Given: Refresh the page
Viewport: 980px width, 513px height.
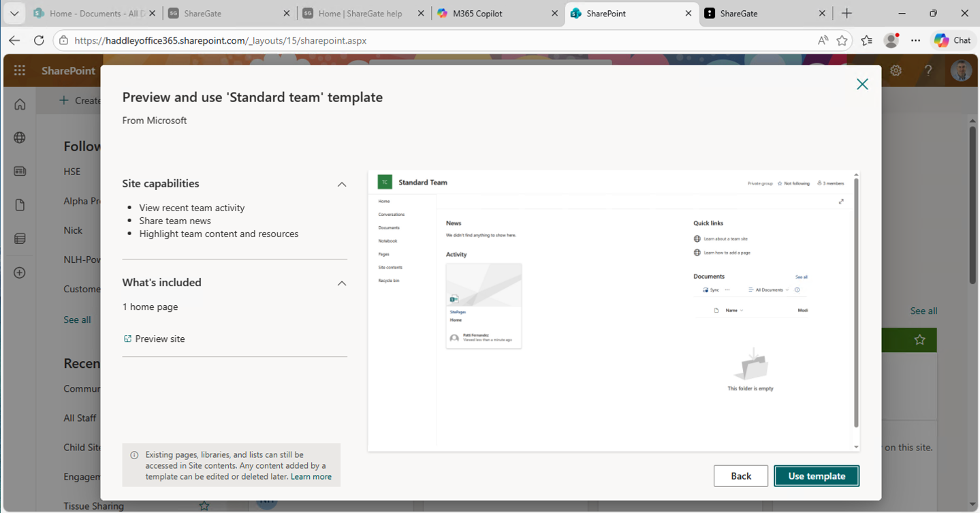Looking at the screenshot, I should tap(39, 40).
